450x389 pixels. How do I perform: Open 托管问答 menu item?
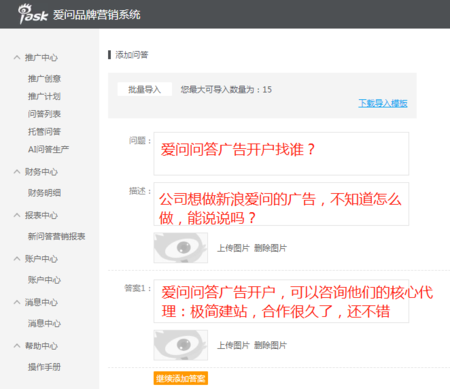tap(44, 132)
